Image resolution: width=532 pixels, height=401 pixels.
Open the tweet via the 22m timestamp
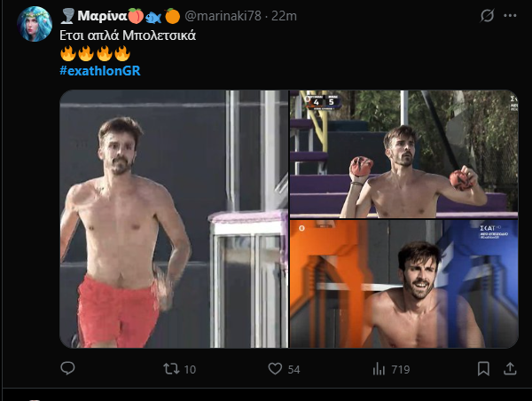pyautogui.click(x=284, y=16)
